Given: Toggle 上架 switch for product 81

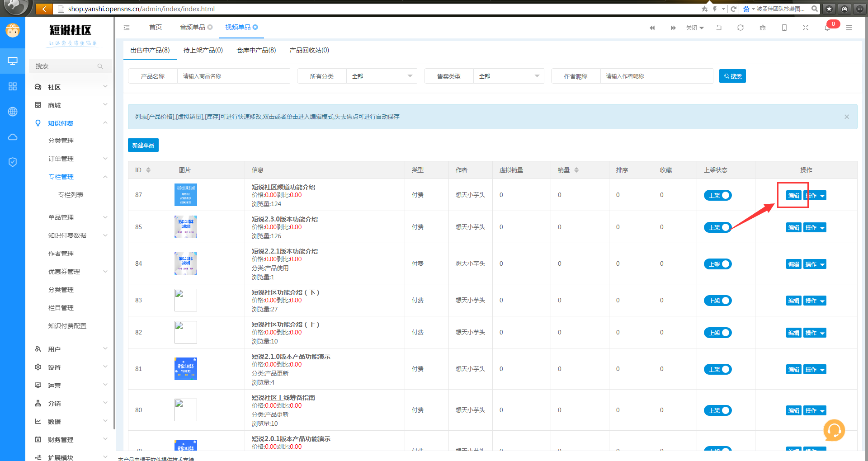Looking at the screenshot, I should [717, 369].
